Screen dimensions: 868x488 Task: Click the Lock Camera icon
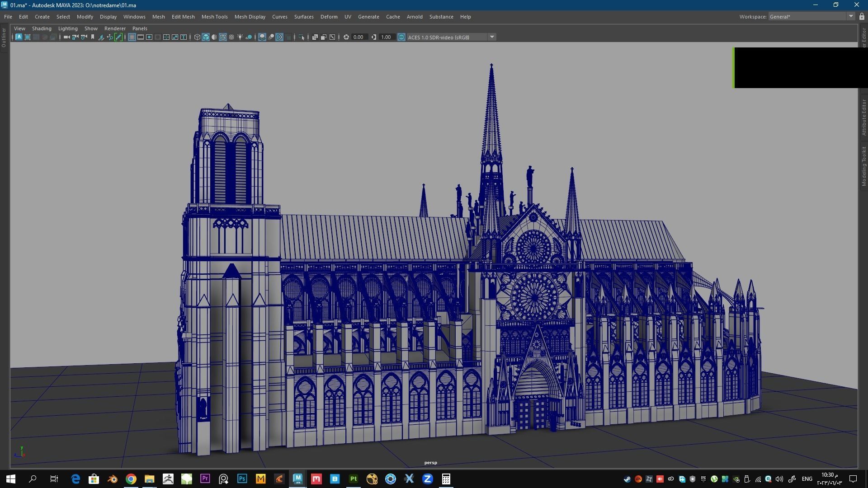pos(75,37)
